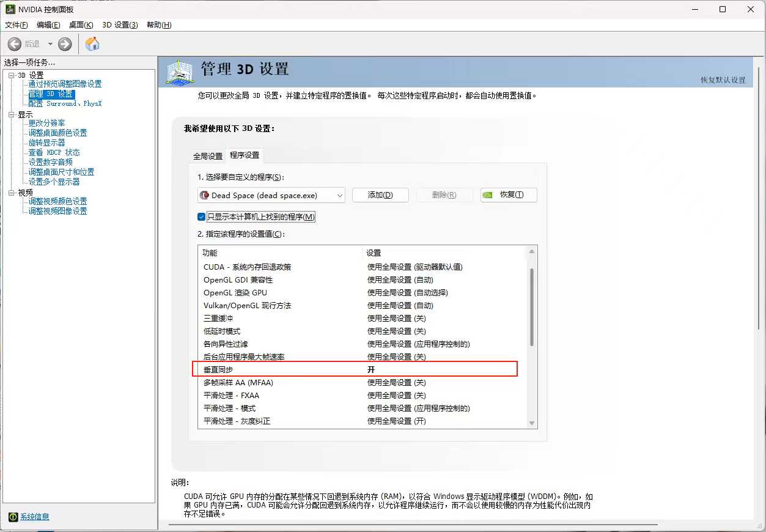The width and height of the screenshot is (766, 532).
Task: Select the 平滑处理 - 模式 row
Action: [362, 408]
